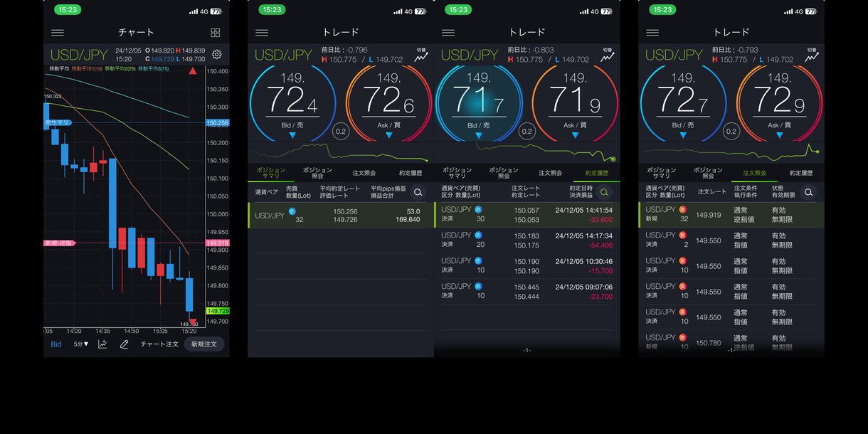The width and height of the screenshot is (868, 434).
Task: Open ポジションサマリ tab on the 149.727 Bid screen
Action: 662,173
